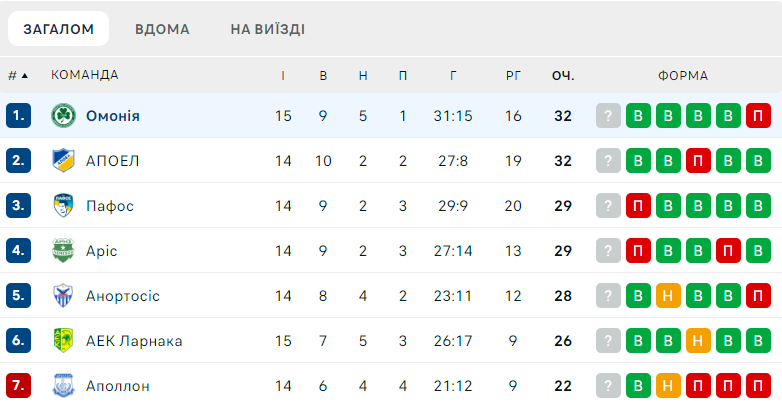Click the Омонія club crest icon

[64, 116]
